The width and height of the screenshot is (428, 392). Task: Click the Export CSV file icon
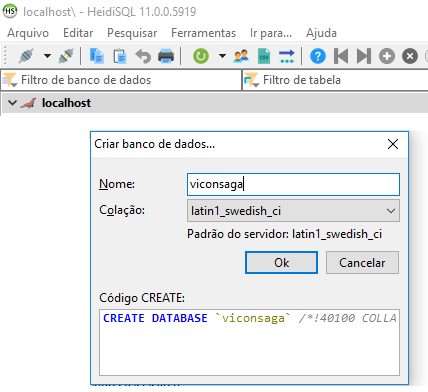(x=264, y=56)
